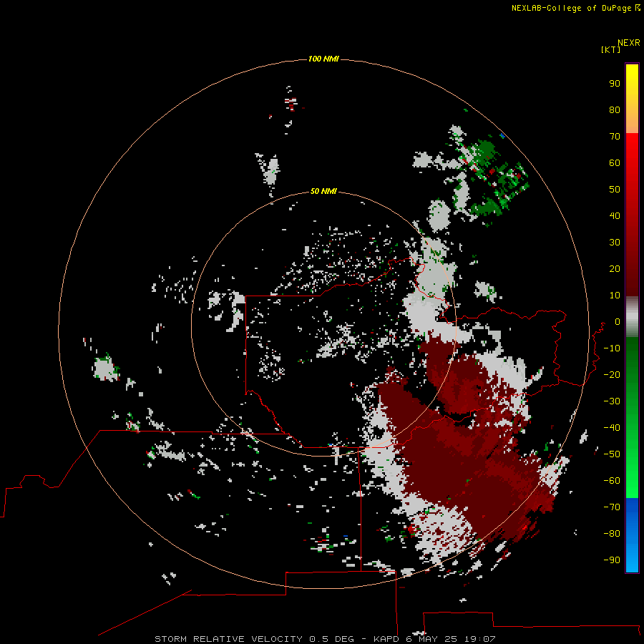Click the -80 value on the velocity scale
644x644 pixels.
(612, 534)
